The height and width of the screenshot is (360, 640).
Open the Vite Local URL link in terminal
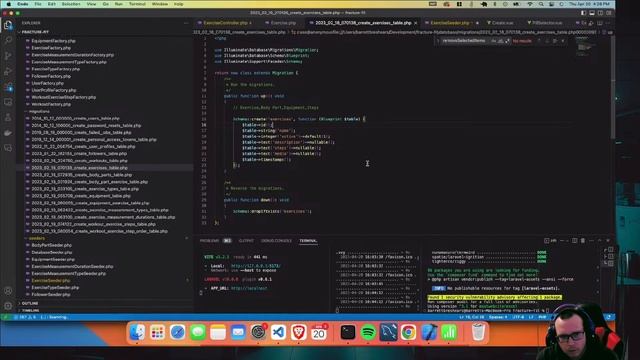[x=256, y=266]
